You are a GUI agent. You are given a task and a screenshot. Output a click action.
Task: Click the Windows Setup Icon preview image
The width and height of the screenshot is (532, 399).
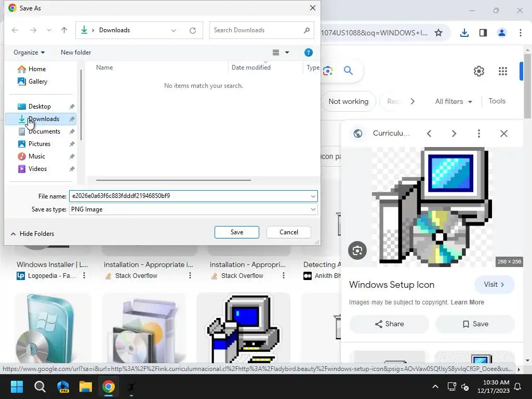pyautogui.click(x=432, y=207)
